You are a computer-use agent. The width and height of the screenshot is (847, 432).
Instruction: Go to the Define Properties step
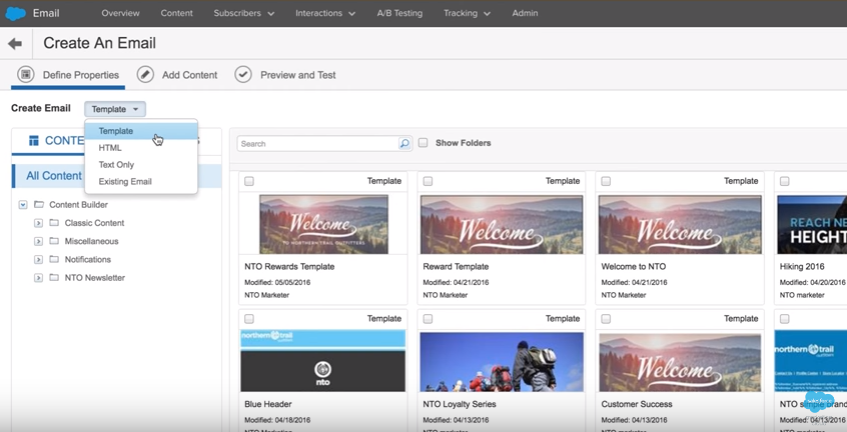68,75
